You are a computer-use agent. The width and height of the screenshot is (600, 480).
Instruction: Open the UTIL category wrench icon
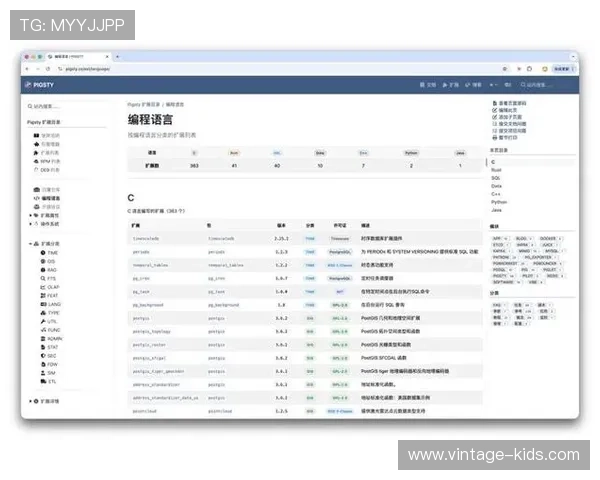43,321
